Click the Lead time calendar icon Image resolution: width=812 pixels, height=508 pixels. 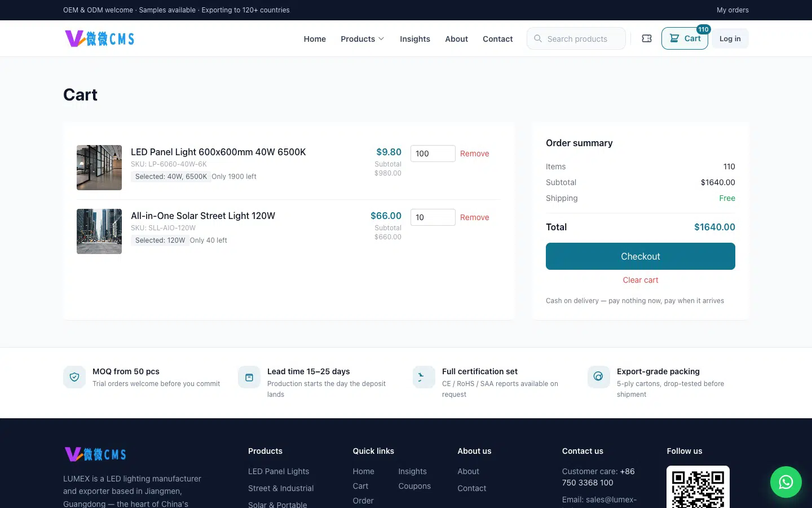click(249, 377)
